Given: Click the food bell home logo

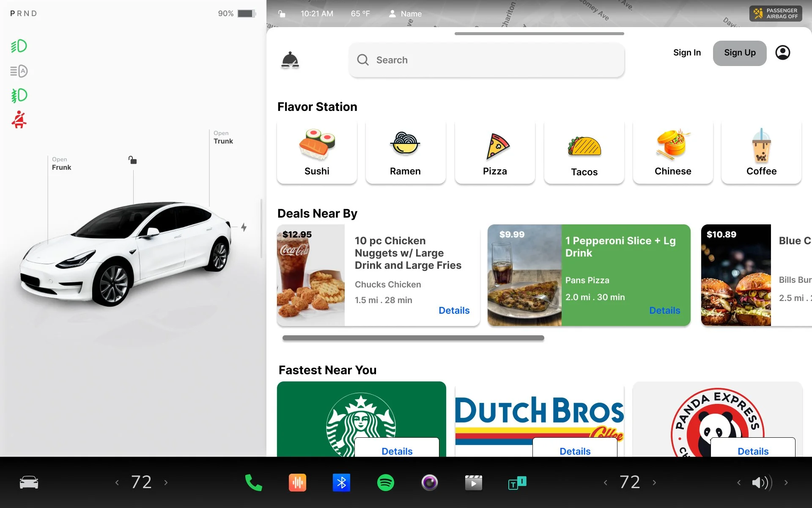Looking at the screenshot, I should [x=290, y=60].
